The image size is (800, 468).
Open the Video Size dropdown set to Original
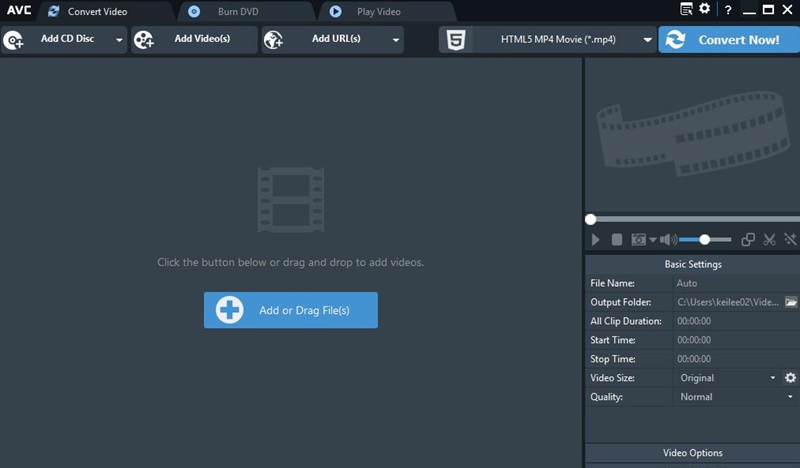click(728, 378)
